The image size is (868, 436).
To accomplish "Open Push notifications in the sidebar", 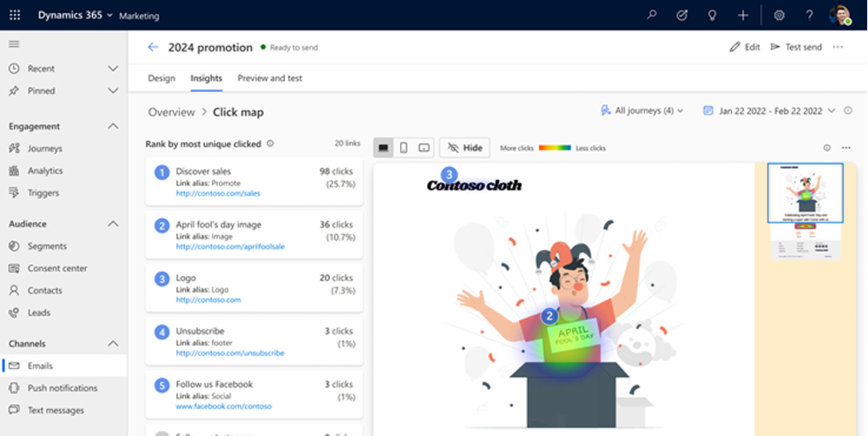I will (x=63, y=388).
